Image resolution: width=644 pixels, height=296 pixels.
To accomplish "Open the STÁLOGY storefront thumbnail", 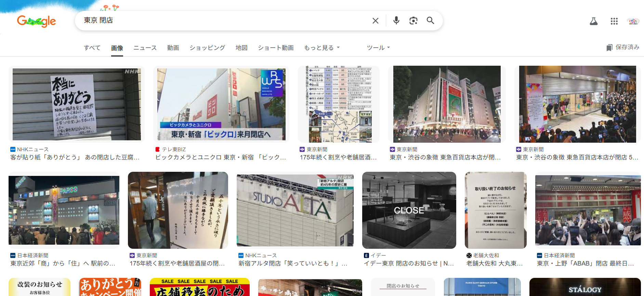I will [585, 287].
